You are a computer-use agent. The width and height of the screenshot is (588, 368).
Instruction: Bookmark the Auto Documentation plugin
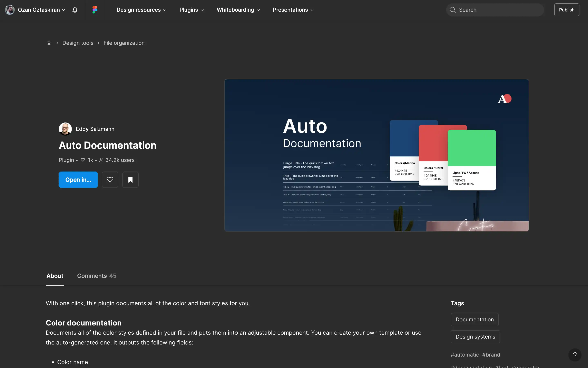[x=130, y=180]
